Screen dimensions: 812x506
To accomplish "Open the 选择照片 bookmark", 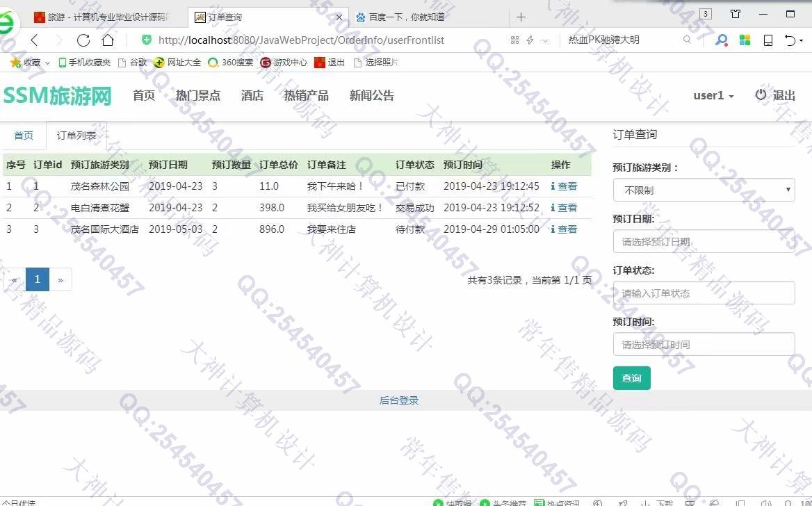I will tap(375, 62).
